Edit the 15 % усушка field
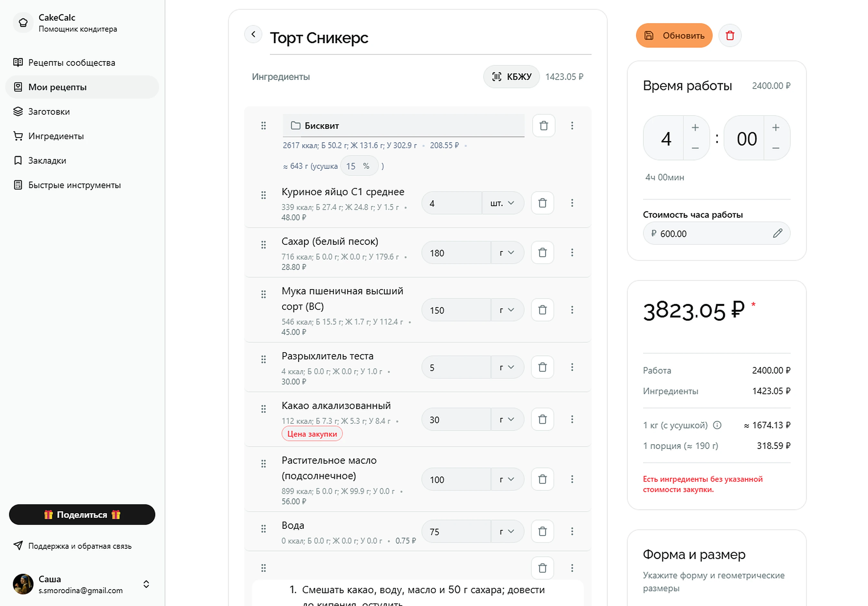Viewport: 868px width, 606px height. pyautogui.click(x=359, y=166)
